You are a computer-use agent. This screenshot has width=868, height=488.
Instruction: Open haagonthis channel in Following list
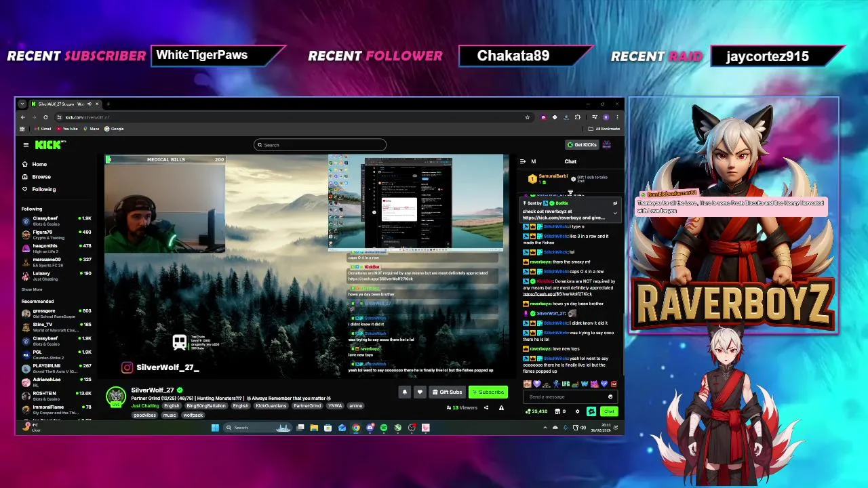point(58,248)
